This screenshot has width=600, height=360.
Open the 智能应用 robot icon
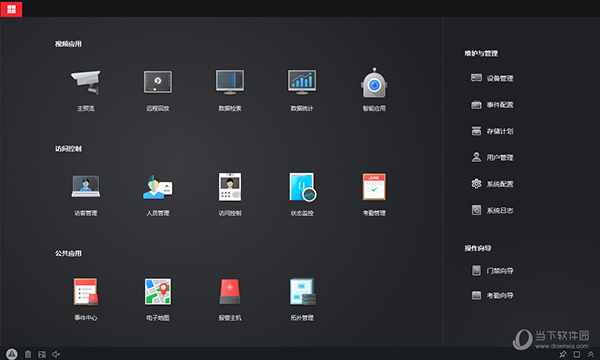tap(374, 83)
